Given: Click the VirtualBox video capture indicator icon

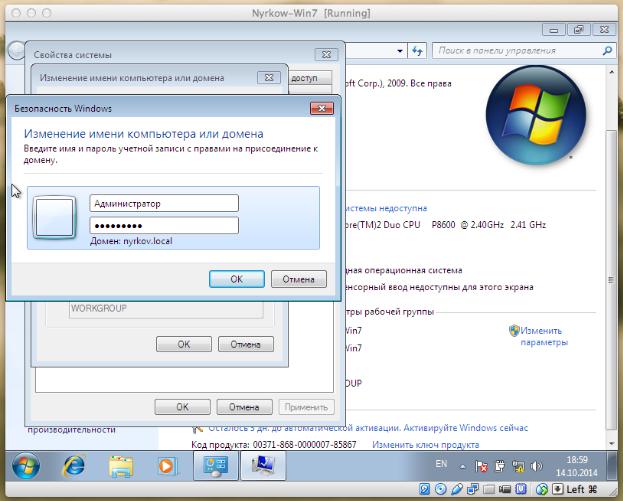Looking at the screenshot, I should [x=505, y=489].
